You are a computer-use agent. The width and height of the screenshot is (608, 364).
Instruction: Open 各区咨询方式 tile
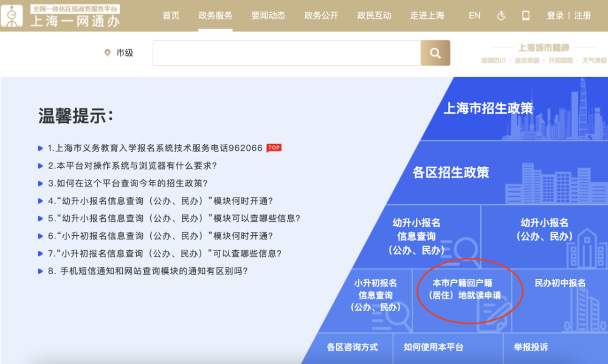352,347
